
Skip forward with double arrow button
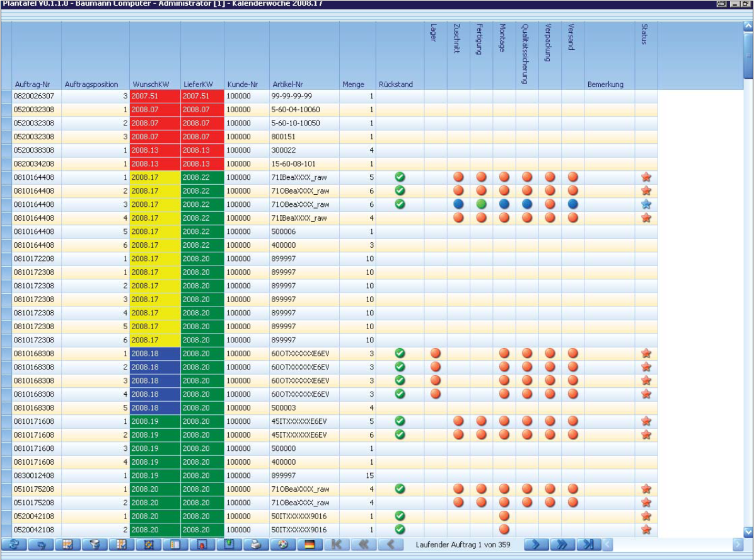coord(562,545)
